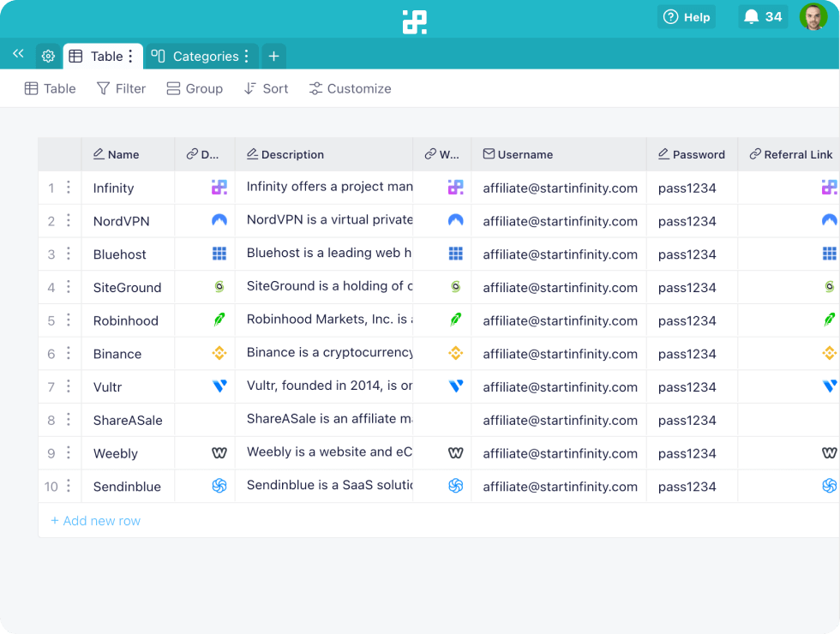Click Weebly icon in W... column

pyautogui.click(x=455, y=453)
